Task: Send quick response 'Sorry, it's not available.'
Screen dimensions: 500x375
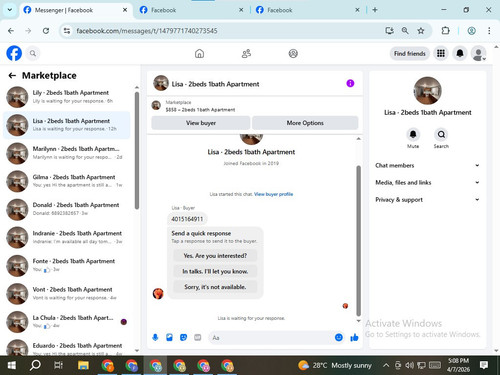Action: click(x=215, y=287)
